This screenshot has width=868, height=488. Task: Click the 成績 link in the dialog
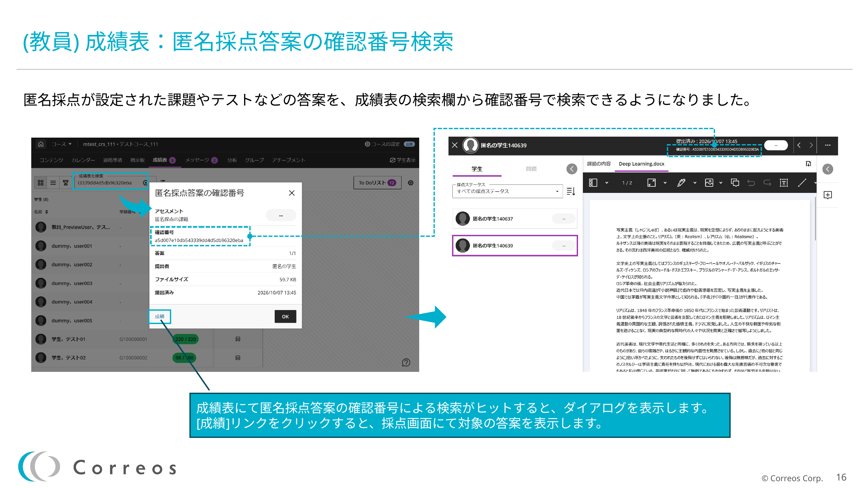pyautogui.click(x=159, y=316)
